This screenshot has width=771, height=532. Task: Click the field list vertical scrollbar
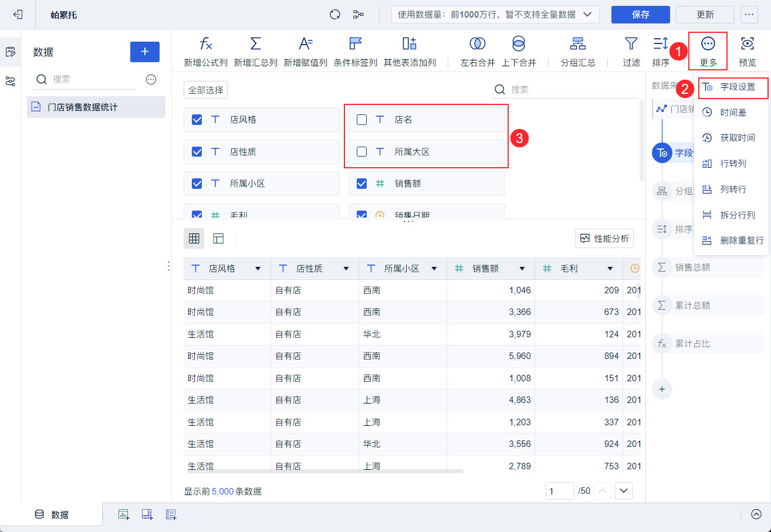click(x=642, y=141)
